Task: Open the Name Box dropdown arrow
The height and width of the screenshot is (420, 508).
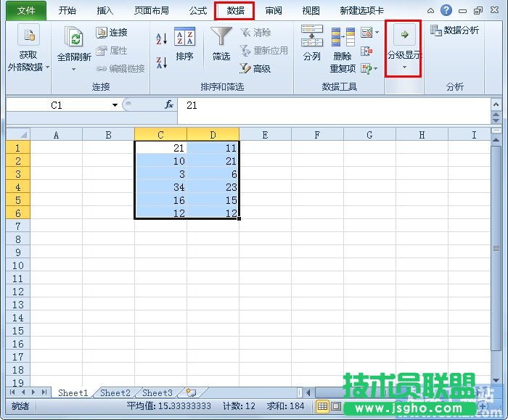Action: (115, 105)
